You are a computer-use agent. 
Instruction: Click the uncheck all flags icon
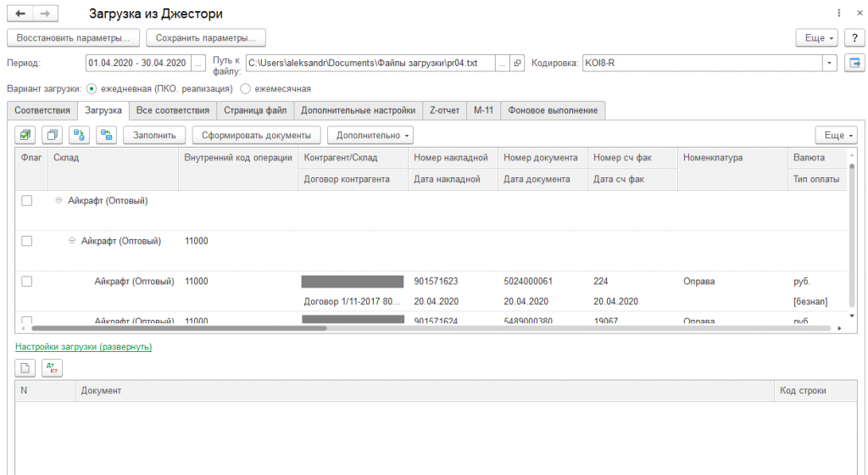coord(53,135)
